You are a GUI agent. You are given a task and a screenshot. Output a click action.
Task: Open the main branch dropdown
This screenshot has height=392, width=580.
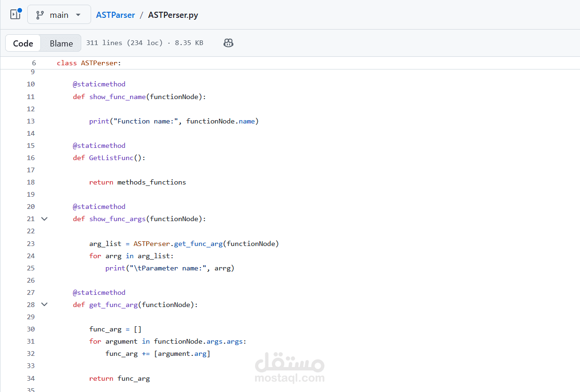pyautogui.click(x=59, y=14)
